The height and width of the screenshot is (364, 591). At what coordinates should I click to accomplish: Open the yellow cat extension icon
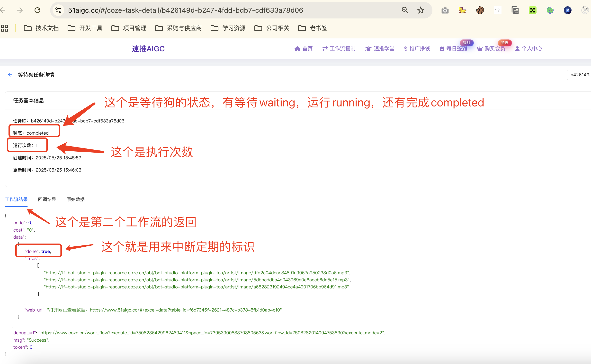coord(462,10)
